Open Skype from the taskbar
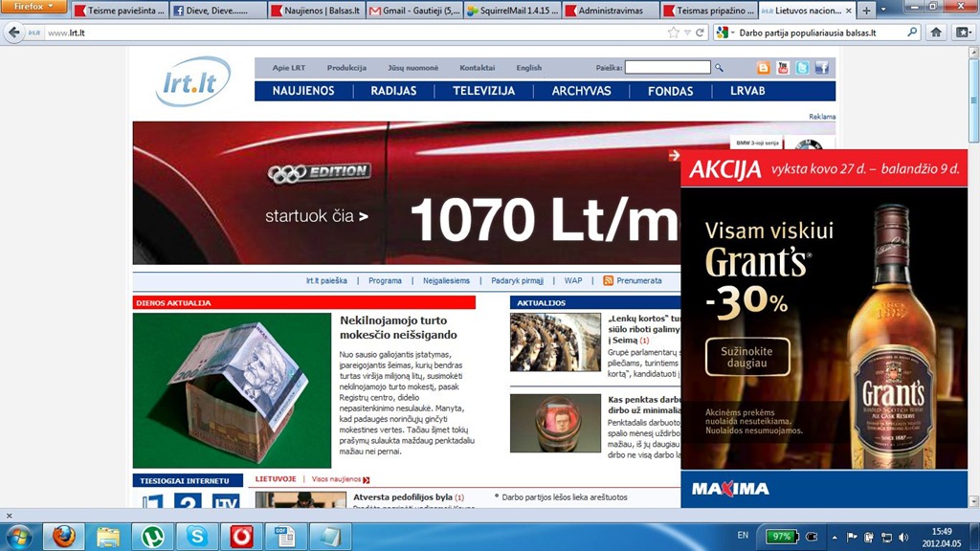980x551 pixels. (x=197, y=537)
